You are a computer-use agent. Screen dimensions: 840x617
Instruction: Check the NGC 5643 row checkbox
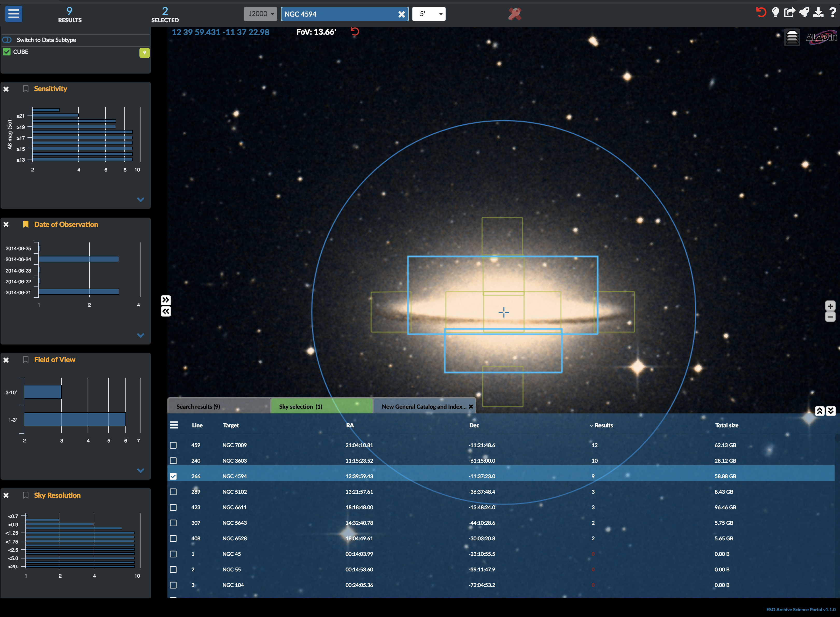pyautogui.click(x=173, y=523)
